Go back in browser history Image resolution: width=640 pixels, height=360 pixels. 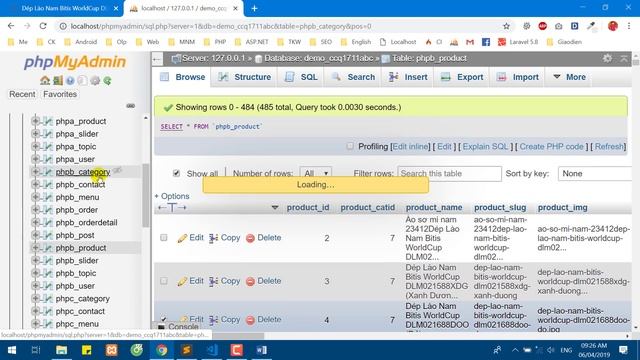pyautogui.click(x=11, y=26)
